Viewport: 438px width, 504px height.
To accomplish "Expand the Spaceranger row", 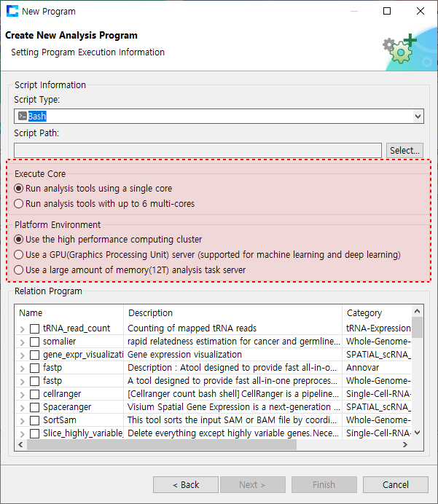I will click(x=22, y=408).
